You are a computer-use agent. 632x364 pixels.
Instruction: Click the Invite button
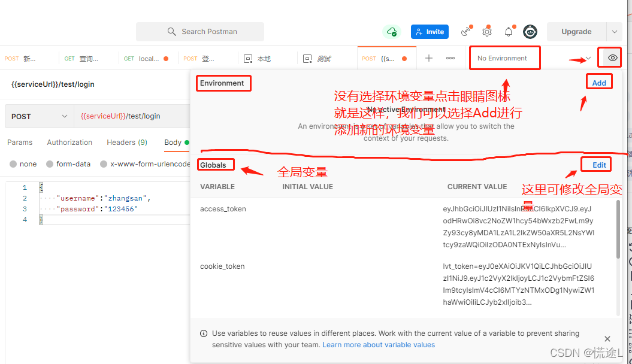click(430, 31)
